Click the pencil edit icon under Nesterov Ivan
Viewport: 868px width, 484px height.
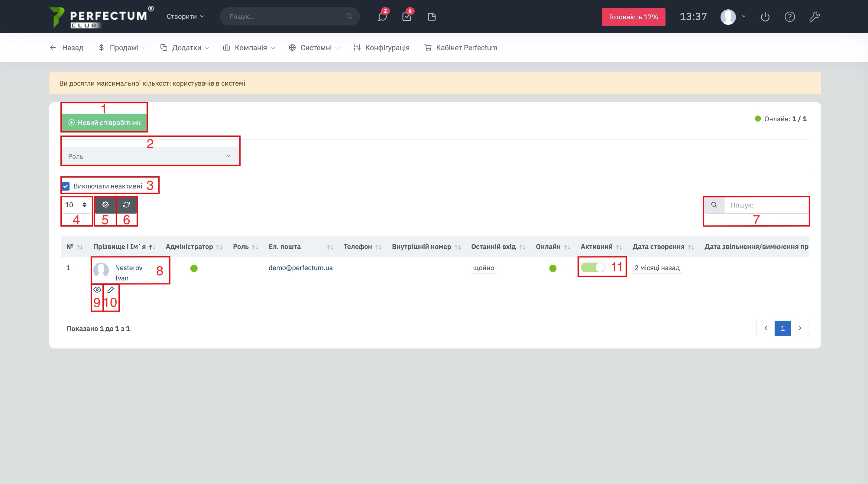[x=111, y=289]
